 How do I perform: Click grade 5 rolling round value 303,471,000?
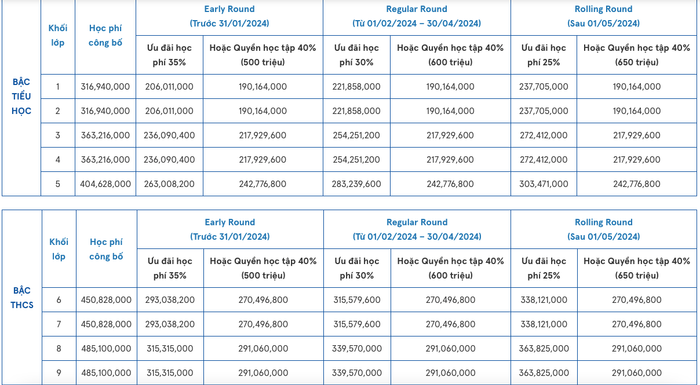[543, 184]
